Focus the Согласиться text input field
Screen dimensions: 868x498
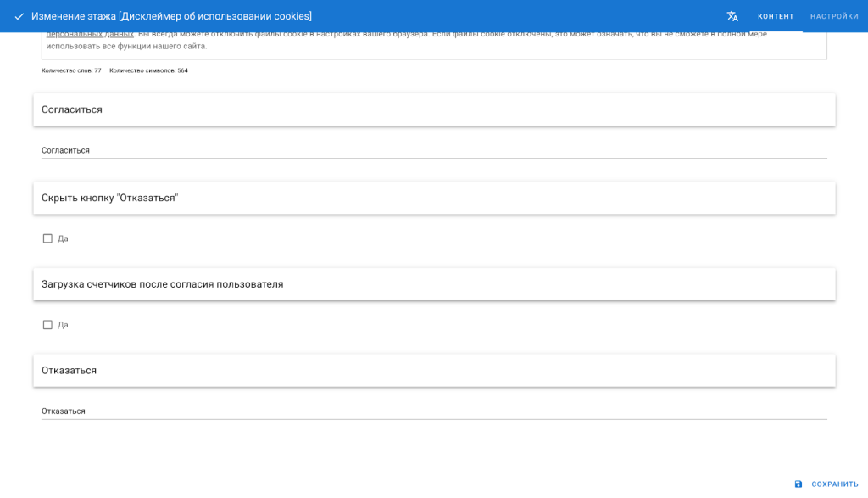(x=434, y=150)
